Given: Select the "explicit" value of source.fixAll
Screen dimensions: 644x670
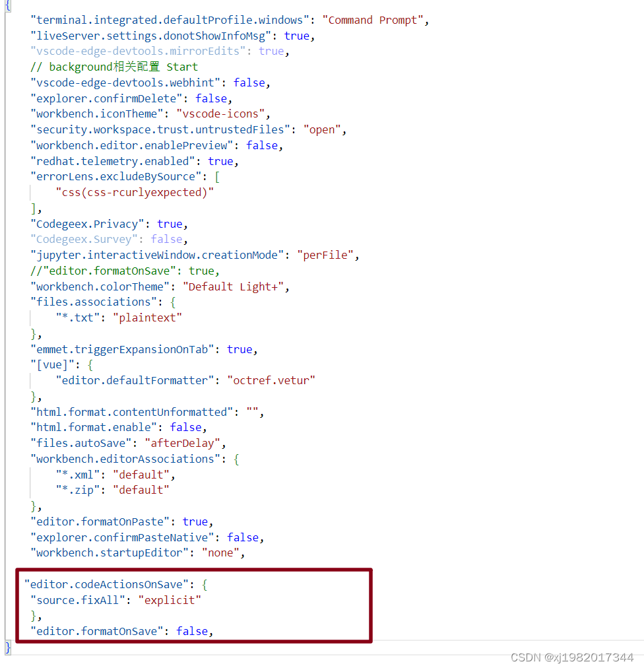Looking at the screenshot, I should tap(170, 600).
